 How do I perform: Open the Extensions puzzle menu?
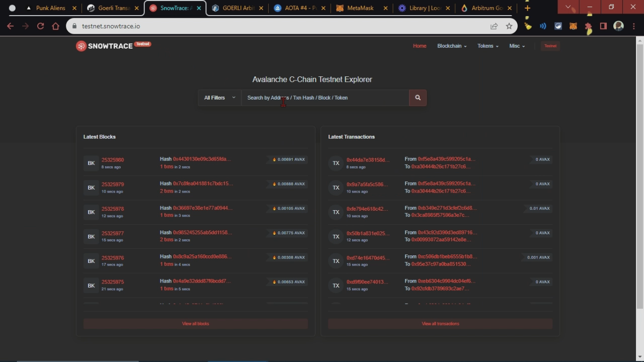(588, 26)
